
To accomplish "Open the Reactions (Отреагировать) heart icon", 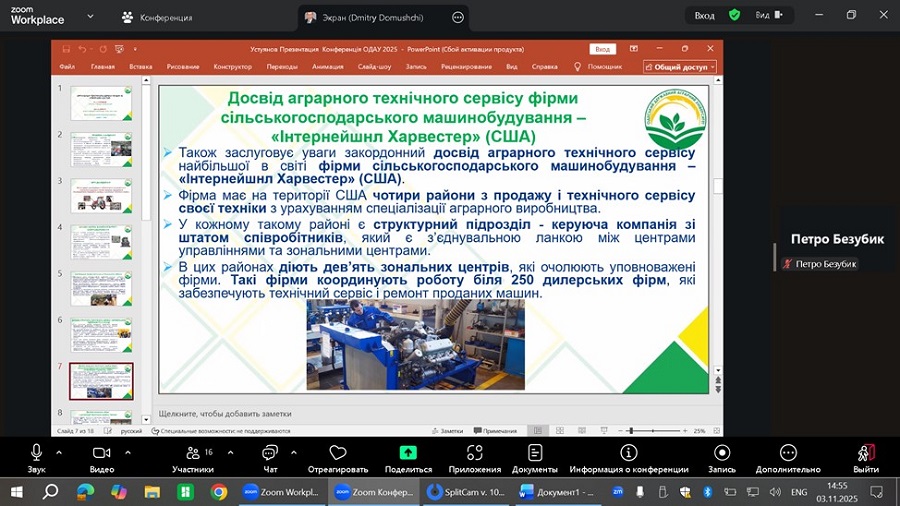I will click(x=338, y=453).
